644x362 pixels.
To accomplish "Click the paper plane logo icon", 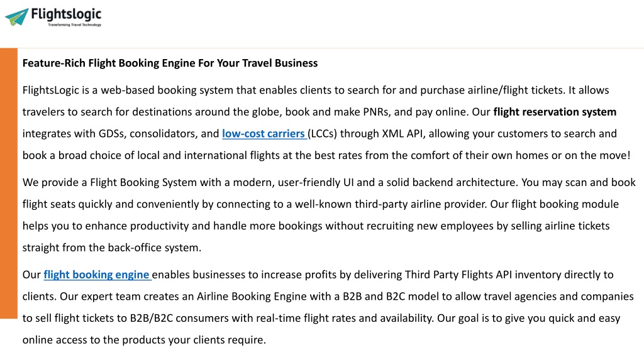I will click(x=17, y=17).
